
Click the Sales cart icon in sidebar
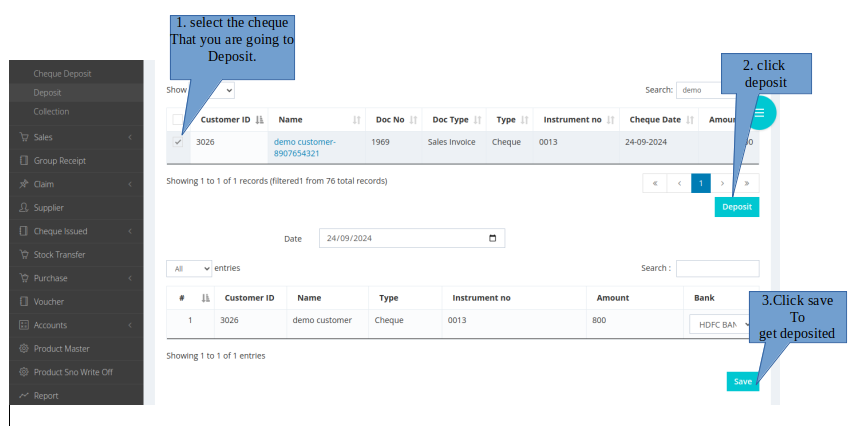(x=24, y=137)
